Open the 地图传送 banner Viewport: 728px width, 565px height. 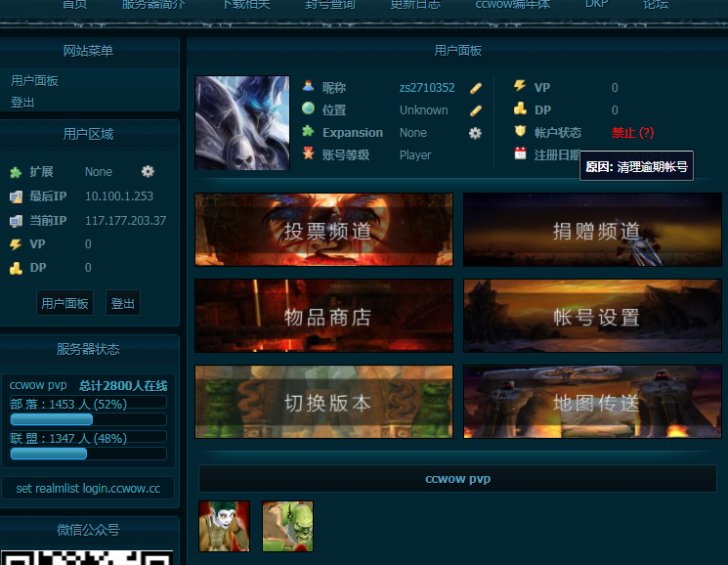tap(592, 402)
